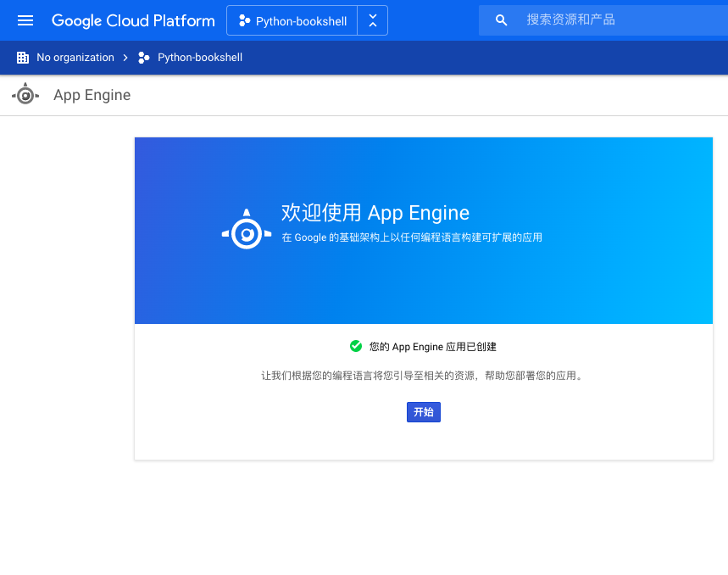This screenshot has height=575, width=728.
Task: Click the project dots icon in selector
Action: click(244, 21)
